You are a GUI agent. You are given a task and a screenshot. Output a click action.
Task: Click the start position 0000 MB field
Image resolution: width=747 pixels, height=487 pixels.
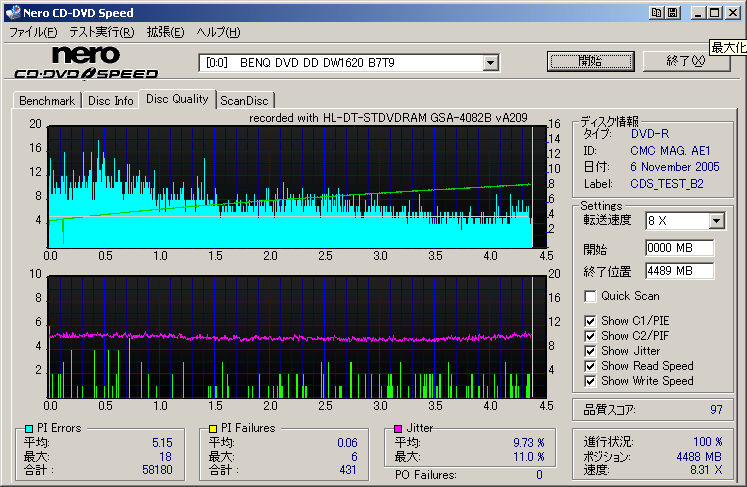pyautogui.click(x=680, y=248)
